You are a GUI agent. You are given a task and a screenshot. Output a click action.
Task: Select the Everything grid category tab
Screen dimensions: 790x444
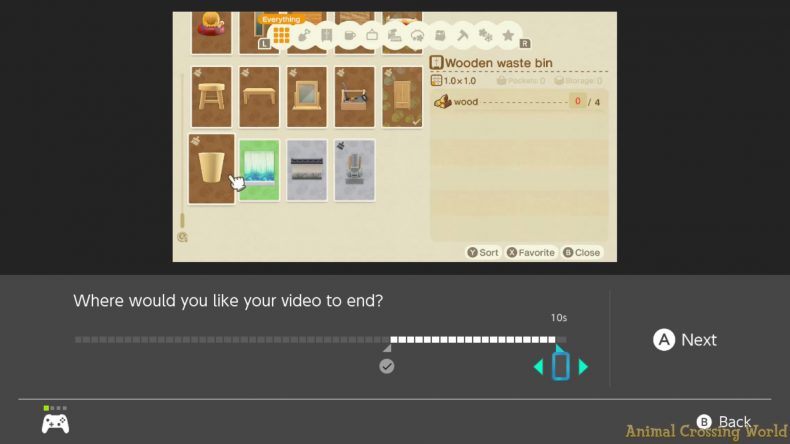click(x=282, y=35)
